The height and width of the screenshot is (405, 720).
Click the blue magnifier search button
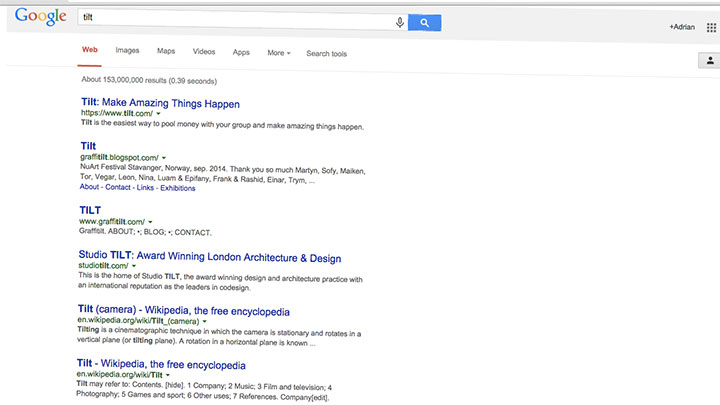click(424, 22)
